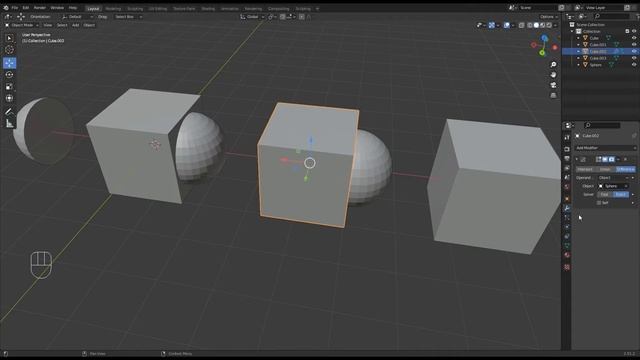Toggle visibility of Cube.001 in outliner
Image resolution: width=640 pixels, height=360 pixels.
click(634, 44)
